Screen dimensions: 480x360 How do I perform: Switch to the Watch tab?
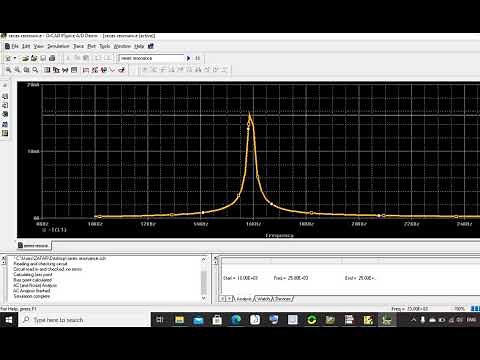click(x=264, y=299)
